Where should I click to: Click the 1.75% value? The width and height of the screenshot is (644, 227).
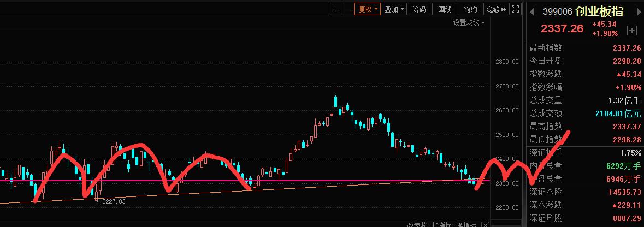(x=630, y=153)
